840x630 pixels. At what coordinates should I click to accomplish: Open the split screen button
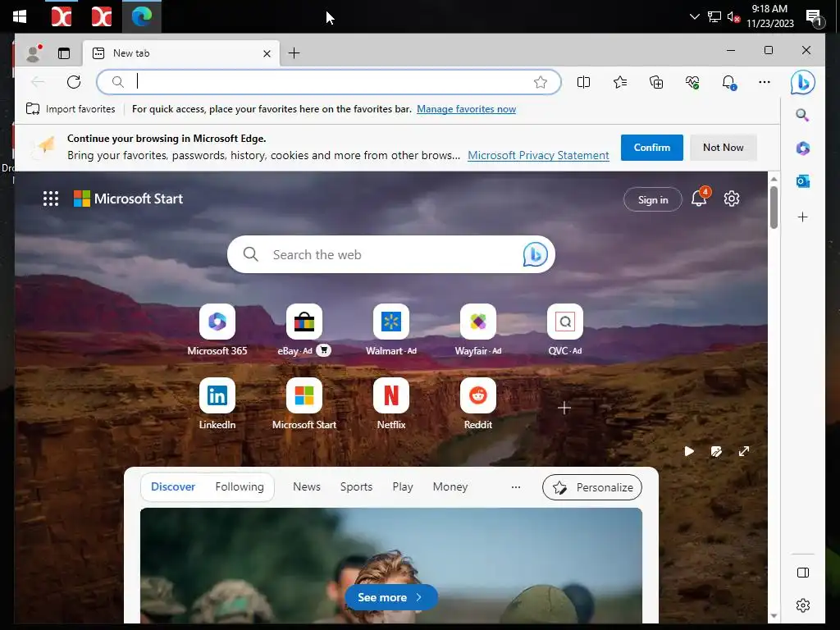(x=583, y=82)
